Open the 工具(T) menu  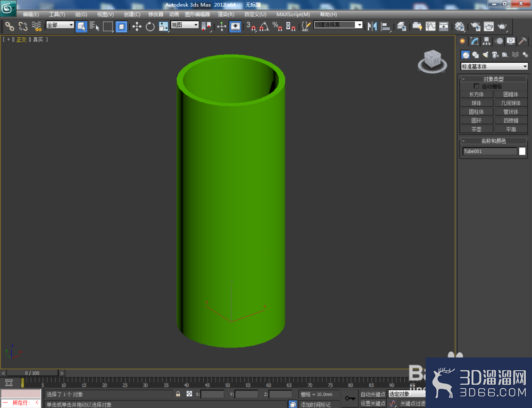[57, 14]
